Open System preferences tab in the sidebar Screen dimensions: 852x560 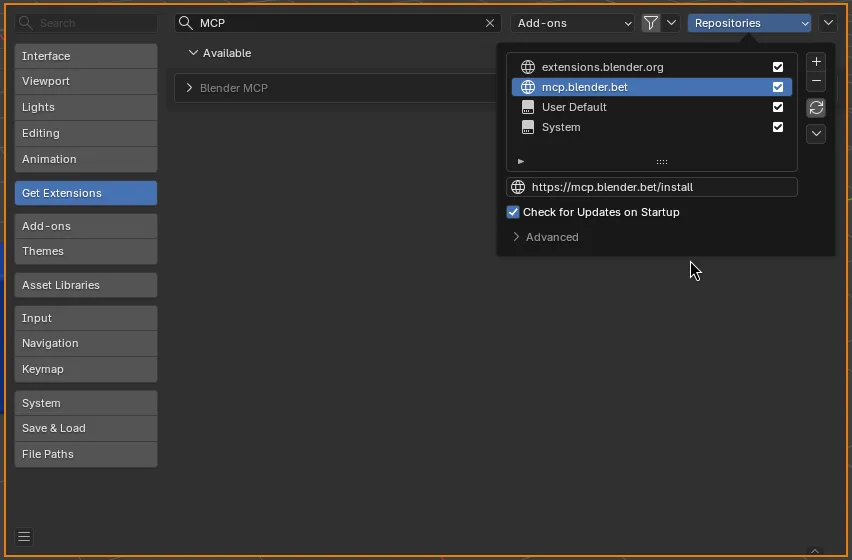[x=86, y=403]
